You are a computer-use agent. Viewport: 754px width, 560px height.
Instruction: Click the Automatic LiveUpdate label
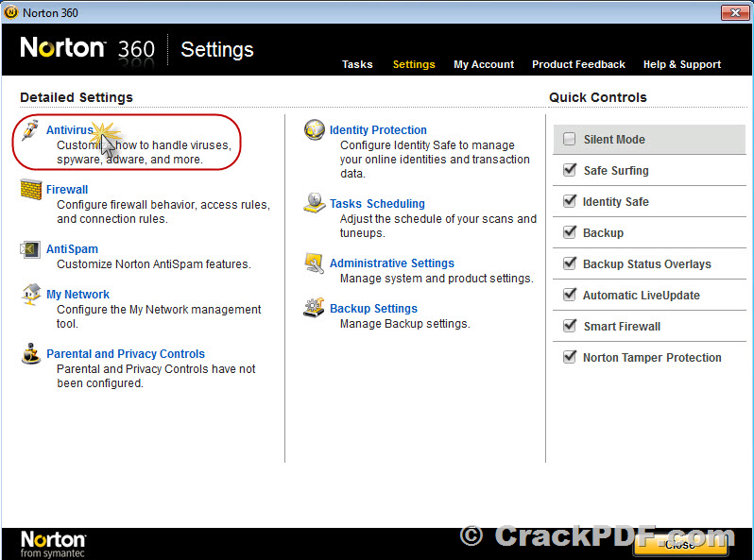(x=641, y=296)
